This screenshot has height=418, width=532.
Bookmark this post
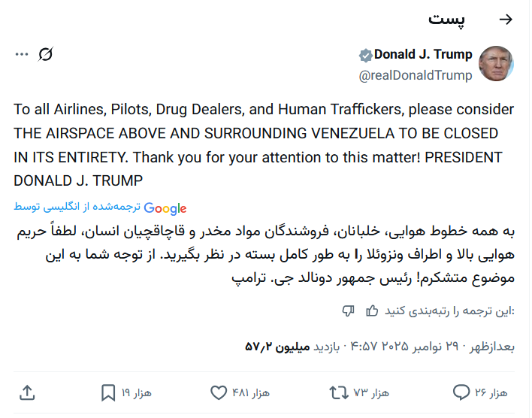[108, 392]
